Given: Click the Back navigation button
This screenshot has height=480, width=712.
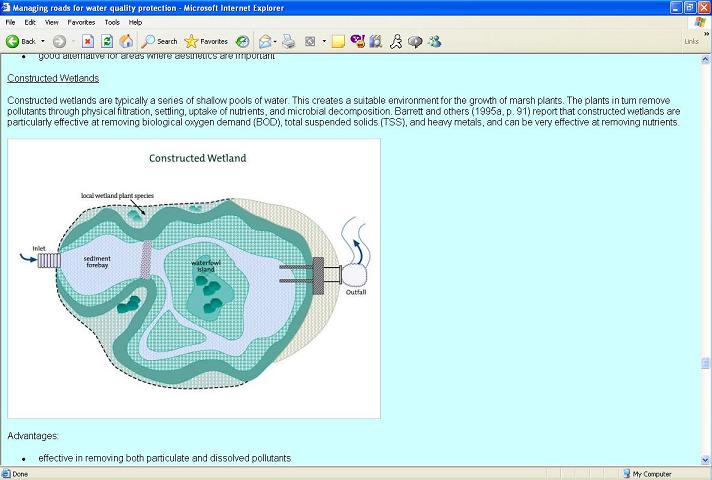Looking at the screenshot, I should click(x=20, y=41).
